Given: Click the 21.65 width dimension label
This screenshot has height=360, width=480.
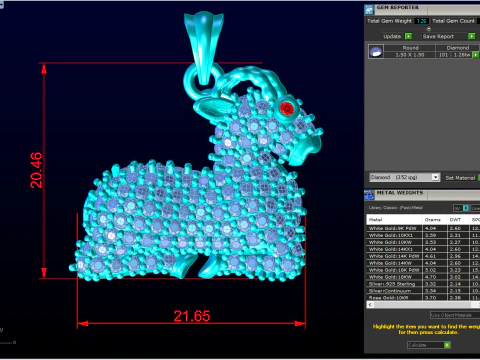Looking at the screenshot, I should [x=192, y=316].
